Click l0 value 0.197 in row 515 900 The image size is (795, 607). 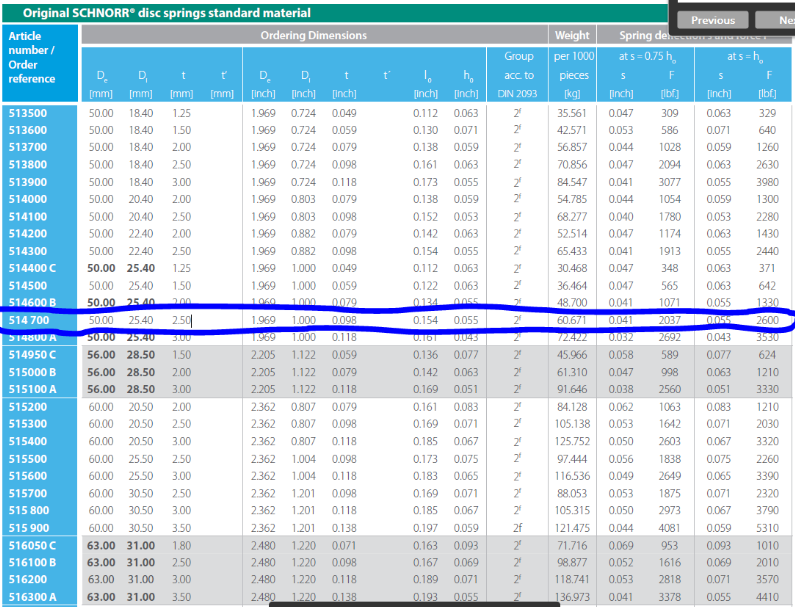425,528
